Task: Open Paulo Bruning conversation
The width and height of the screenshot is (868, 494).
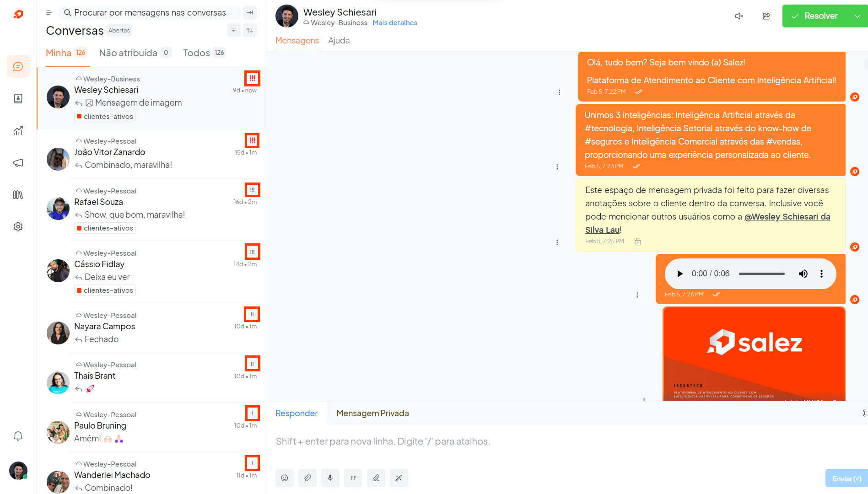Action: 151,427
